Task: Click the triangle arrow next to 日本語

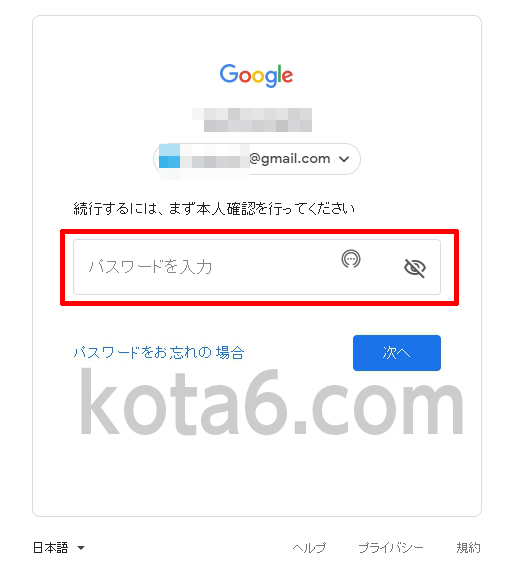Action: click(x=81, y=548)
